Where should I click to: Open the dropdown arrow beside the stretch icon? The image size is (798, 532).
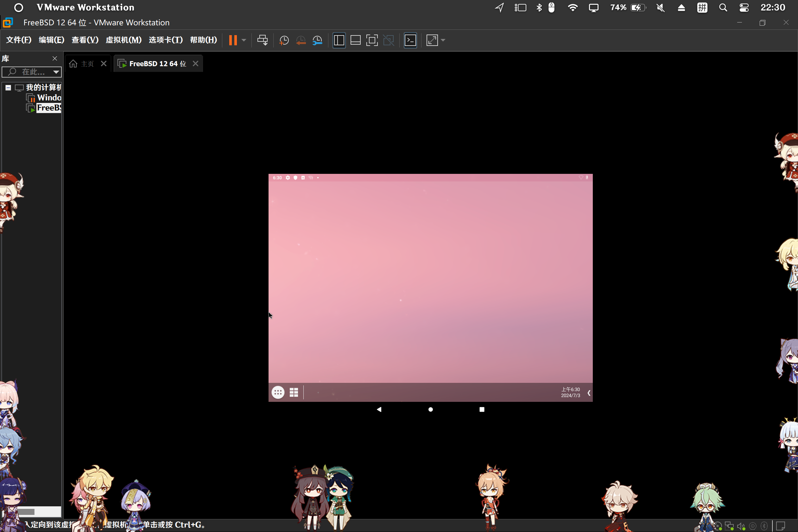point(443,41)
